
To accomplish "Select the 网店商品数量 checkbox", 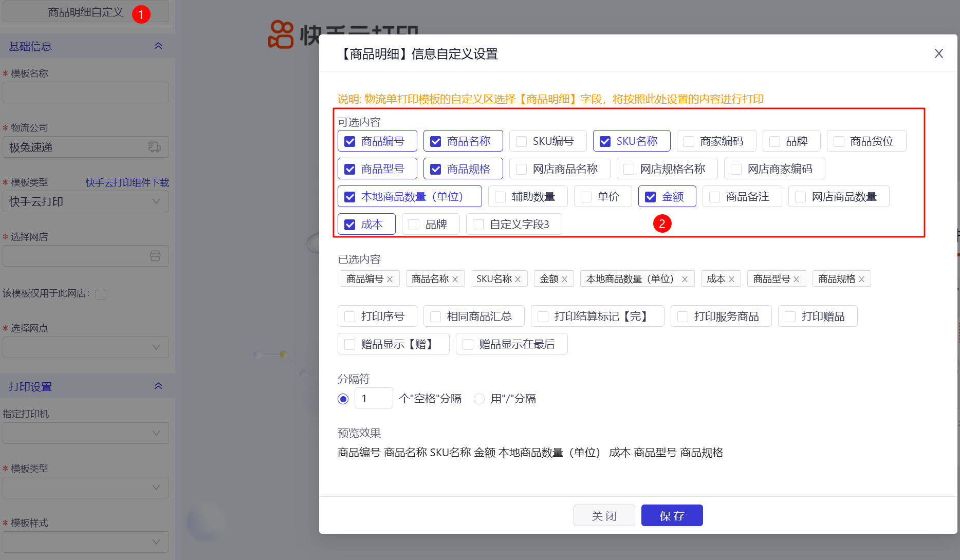I will coord(801,197).
